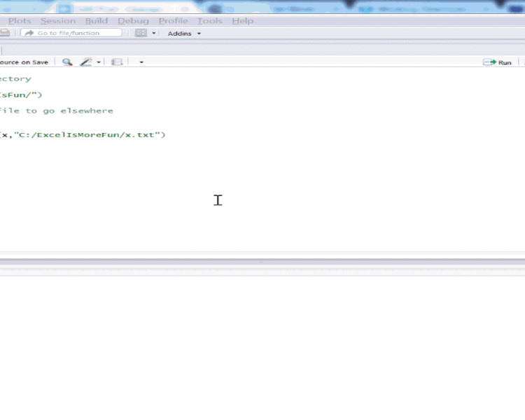Image resolution: width=525 pixels, height=420 pixels.
Task: Run the current line with Run button
Action: [x=497, y=62]
